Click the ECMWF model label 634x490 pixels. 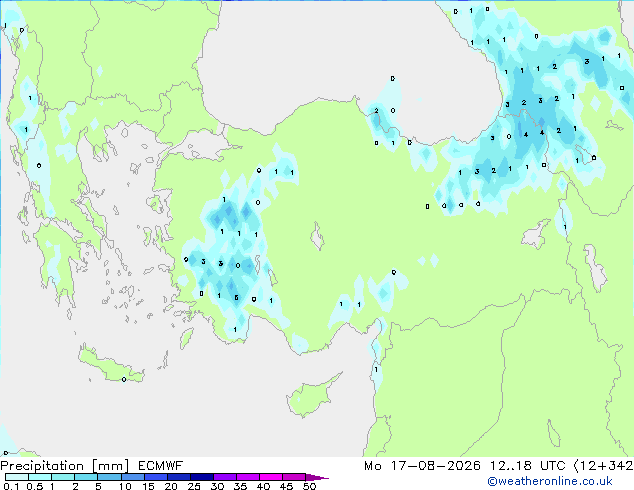[x=160, y=466]
